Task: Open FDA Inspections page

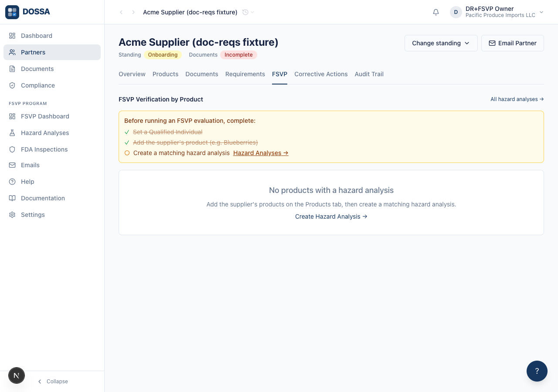Action: [x=52, y=149]
